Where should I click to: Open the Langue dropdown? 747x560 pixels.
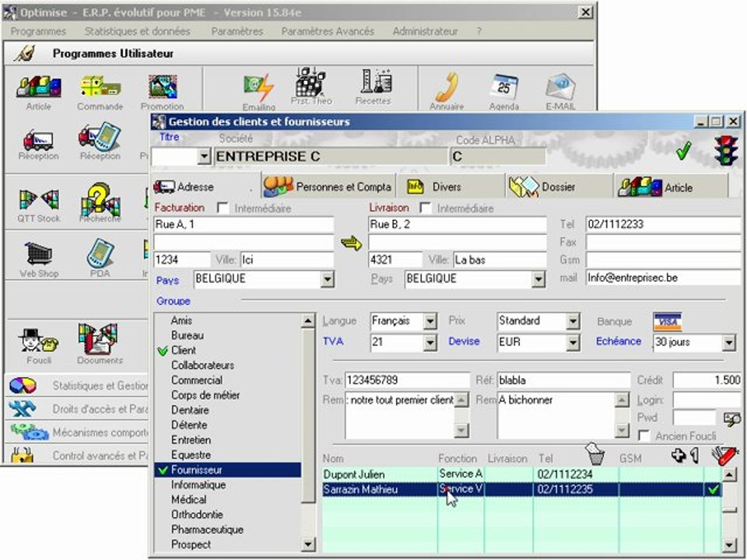pos(430,321)
